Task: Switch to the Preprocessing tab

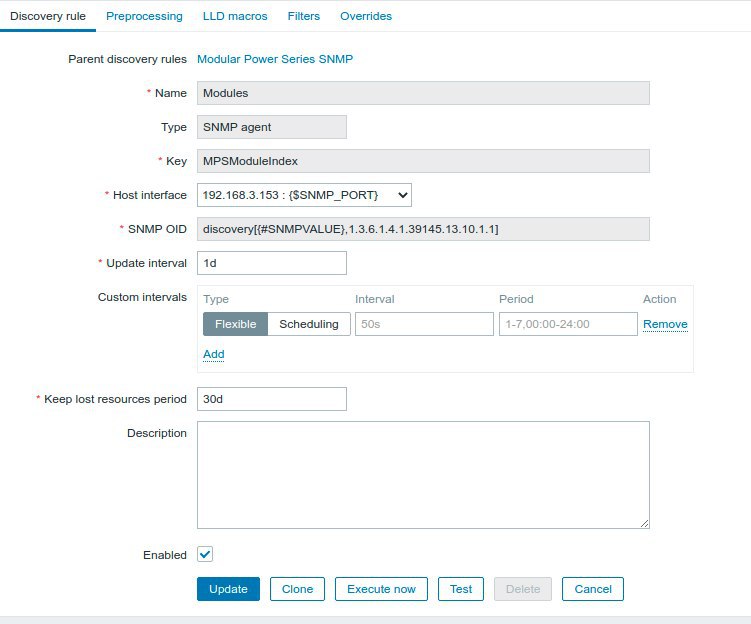Action: [144, 16]
